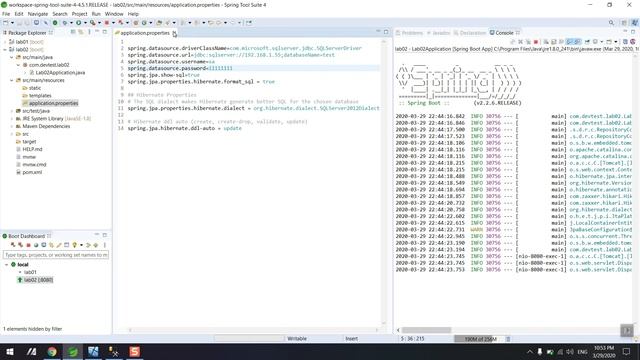Maximize the Console view panel
This screenshot has width=640, height=360.
633,32
